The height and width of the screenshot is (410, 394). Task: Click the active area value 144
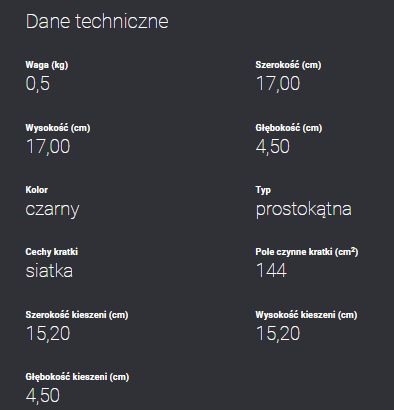click(x=271, y=270)
